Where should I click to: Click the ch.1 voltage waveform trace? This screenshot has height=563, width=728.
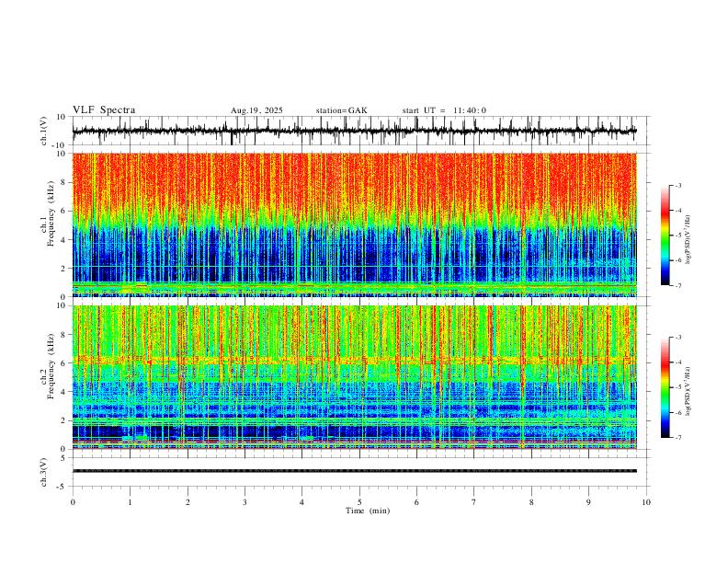pyautogui.click(x=354, y=131)
